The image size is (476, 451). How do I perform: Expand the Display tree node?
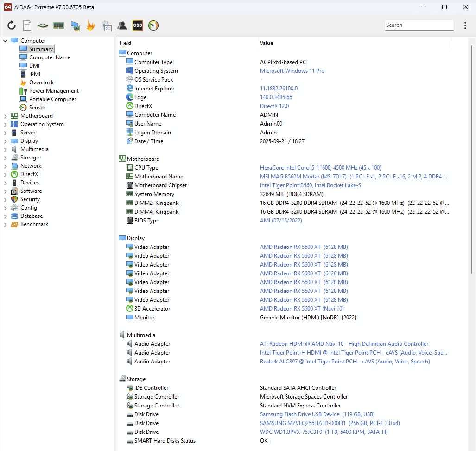pyautogui.click(x=5, y=141)
